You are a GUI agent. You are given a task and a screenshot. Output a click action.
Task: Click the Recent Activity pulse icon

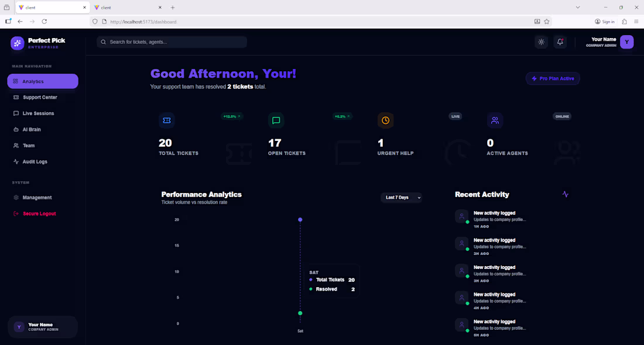coord(565,194)
